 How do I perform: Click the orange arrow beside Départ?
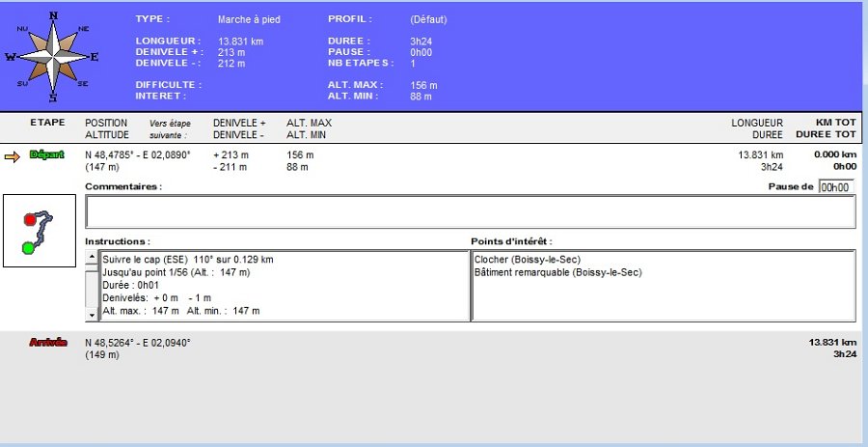13,155
